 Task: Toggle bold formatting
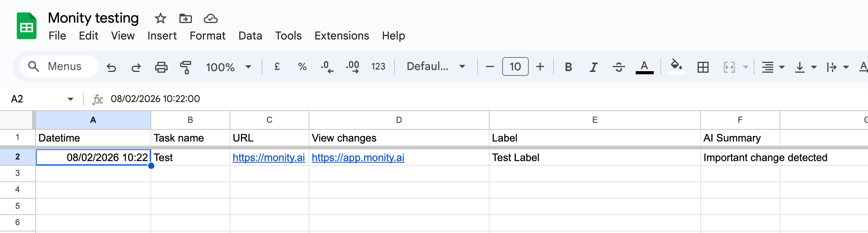click(x=568, y=67)
